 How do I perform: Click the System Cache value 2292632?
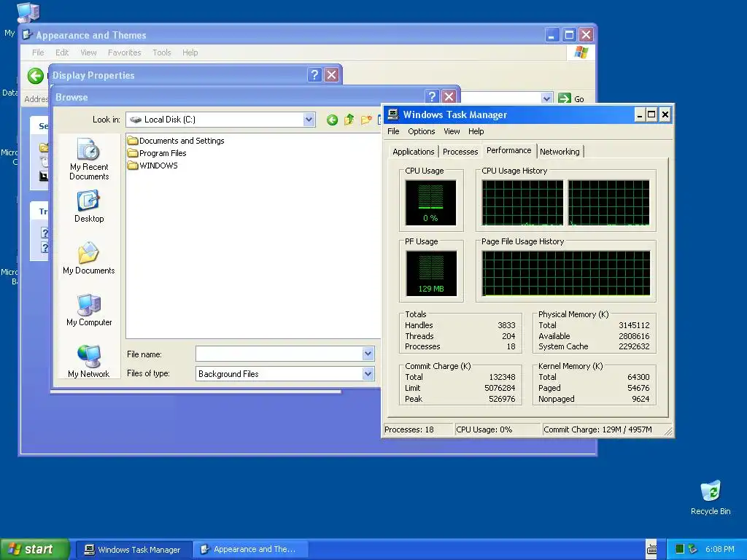pyautogui.click(x=634, y=346)
